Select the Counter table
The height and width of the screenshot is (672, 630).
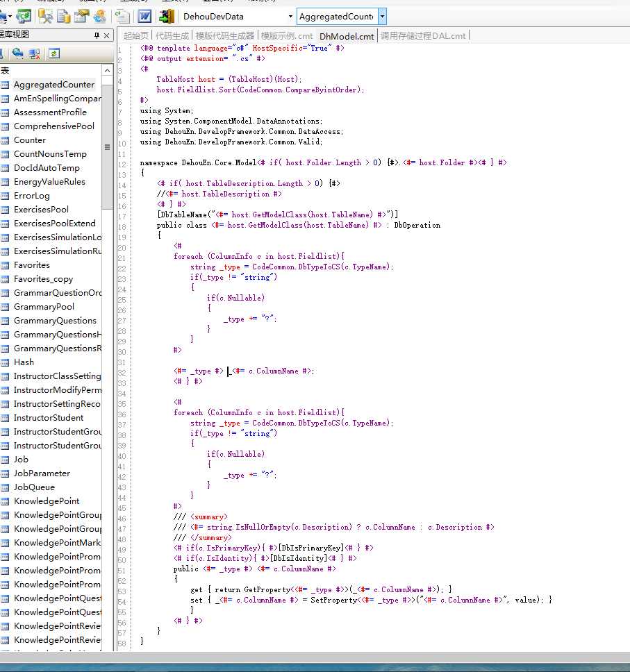(30, 140)
